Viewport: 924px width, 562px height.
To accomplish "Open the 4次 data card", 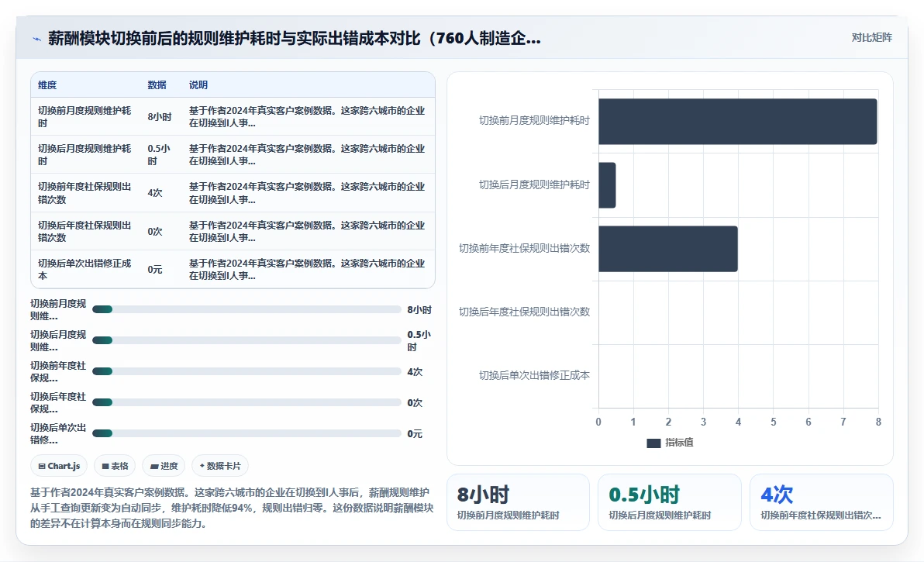I will click(x=822, y=502).
